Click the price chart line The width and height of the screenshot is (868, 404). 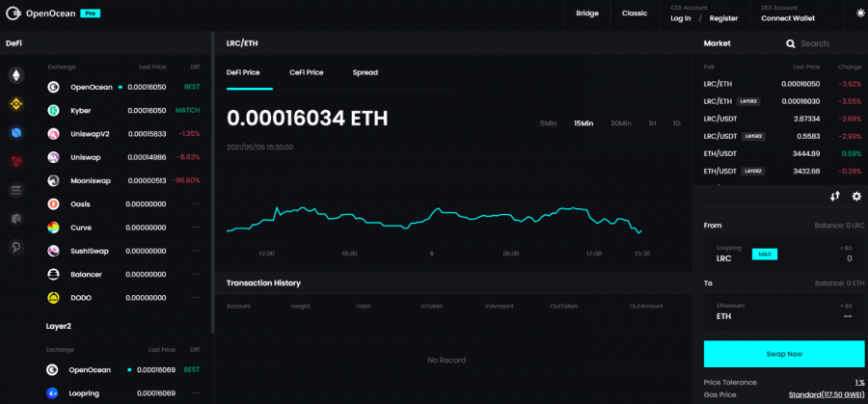434,220
